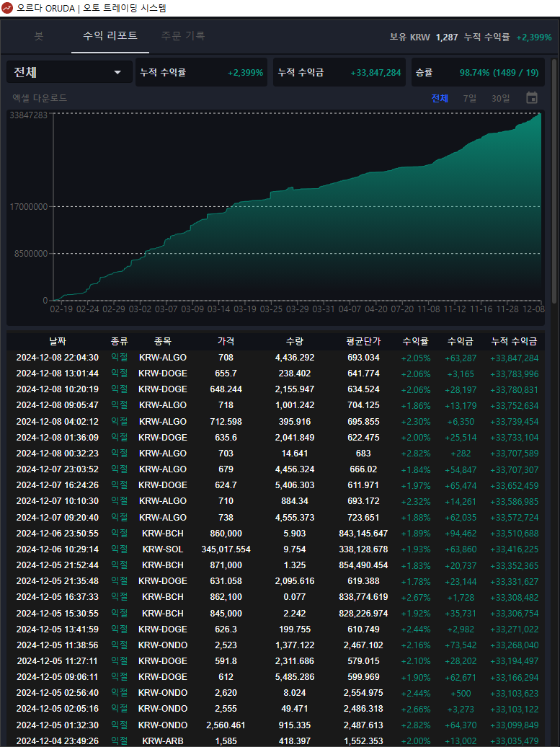Click price cell 648.244
This screenshot has height=747, width=560.
pos(226,389)
